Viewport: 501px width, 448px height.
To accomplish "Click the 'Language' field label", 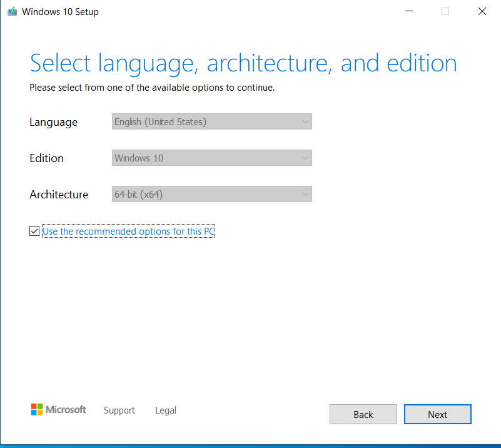I will coord(53,122).
